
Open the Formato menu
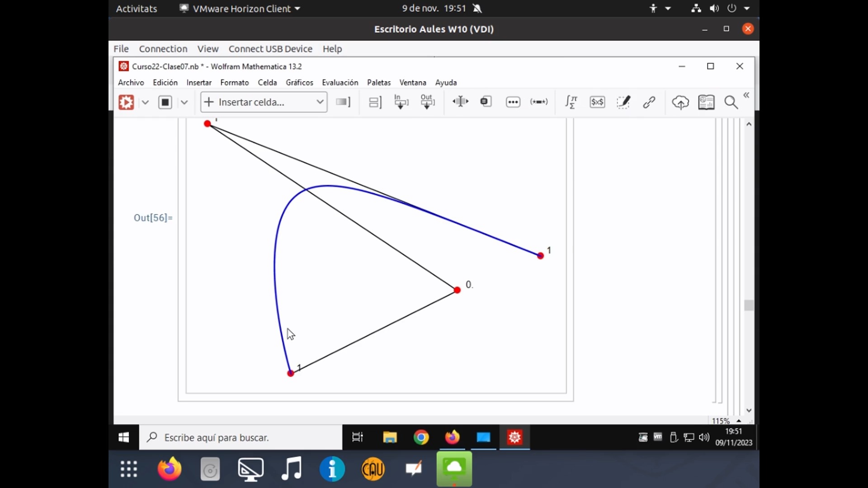[234, 82]
